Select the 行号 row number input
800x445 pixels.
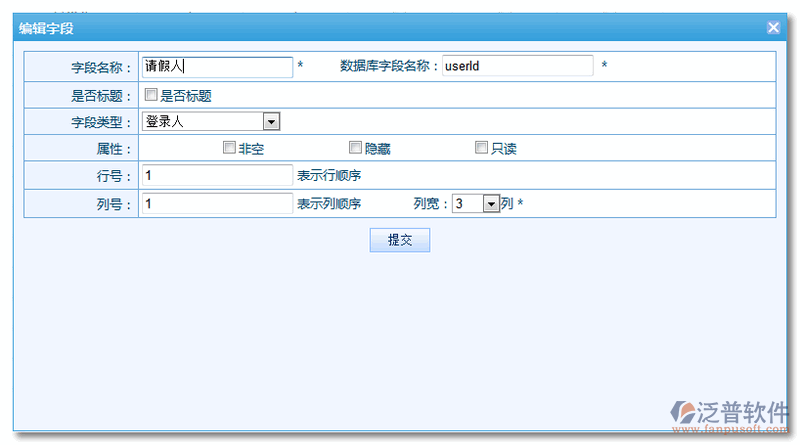(x=216, y=175)
